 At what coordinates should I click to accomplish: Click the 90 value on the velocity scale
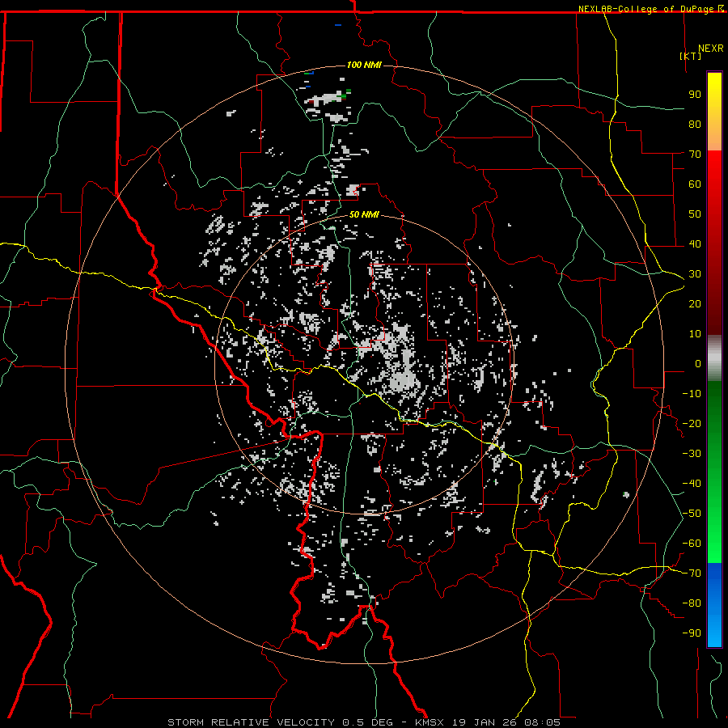tap(695, 95)
